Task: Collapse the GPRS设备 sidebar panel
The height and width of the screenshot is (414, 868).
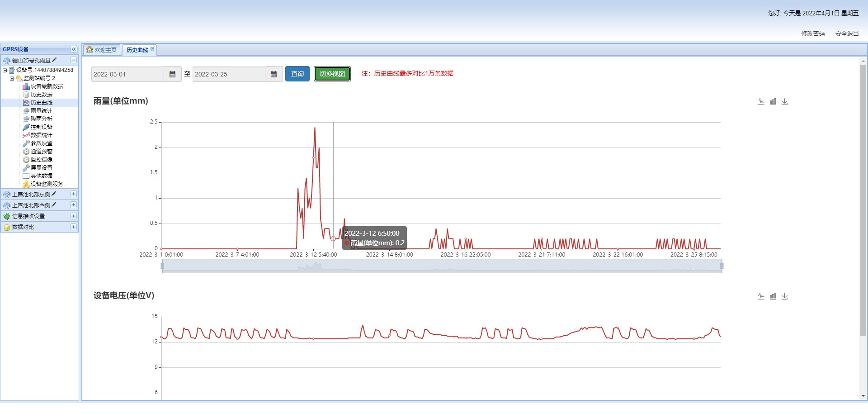Action: (74, 49)
